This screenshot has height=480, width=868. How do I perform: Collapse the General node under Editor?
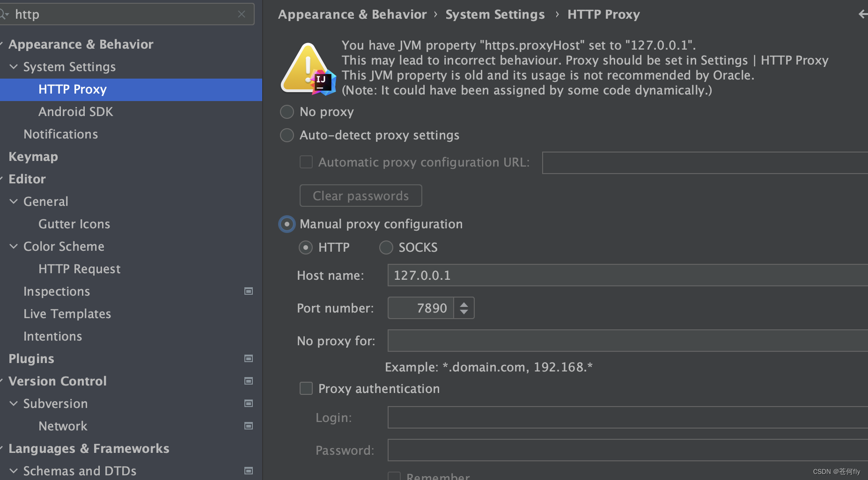point(14,202)
